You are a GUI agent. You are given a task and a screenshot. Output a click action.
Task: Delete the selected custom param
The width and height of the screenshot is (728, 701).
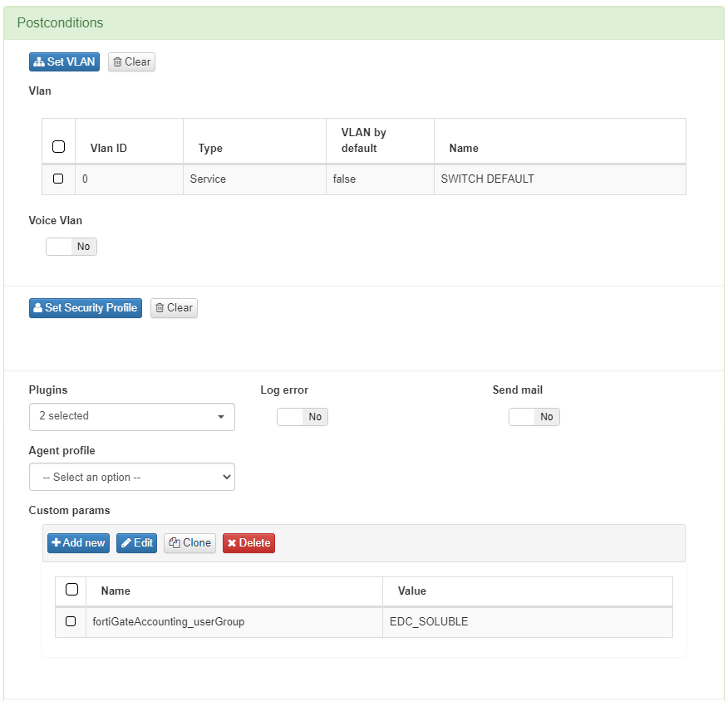pyautogui.click(x=248, y=543)
